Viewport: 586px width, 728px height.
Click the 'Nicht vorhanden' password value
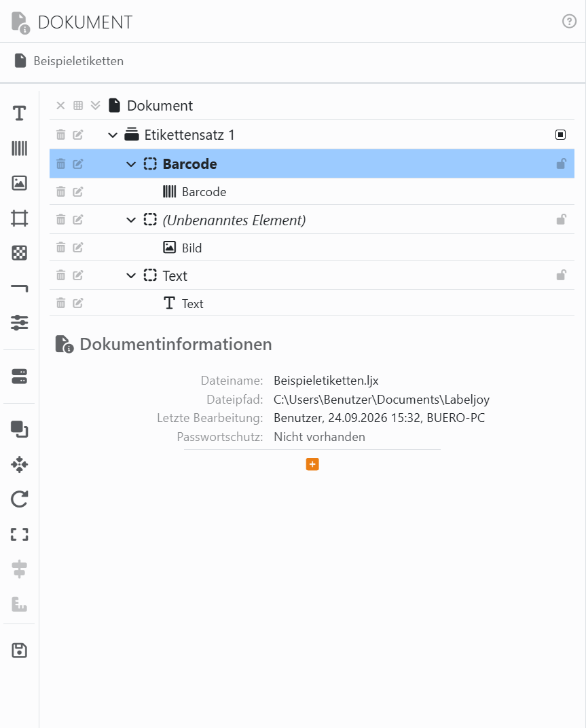(x=319, y=437)
